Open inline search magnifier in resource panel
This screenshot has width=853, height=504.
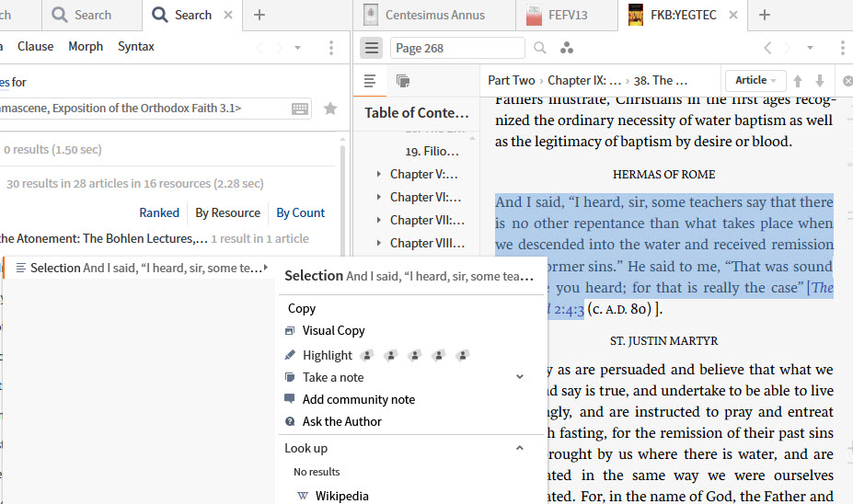[539, 48]
